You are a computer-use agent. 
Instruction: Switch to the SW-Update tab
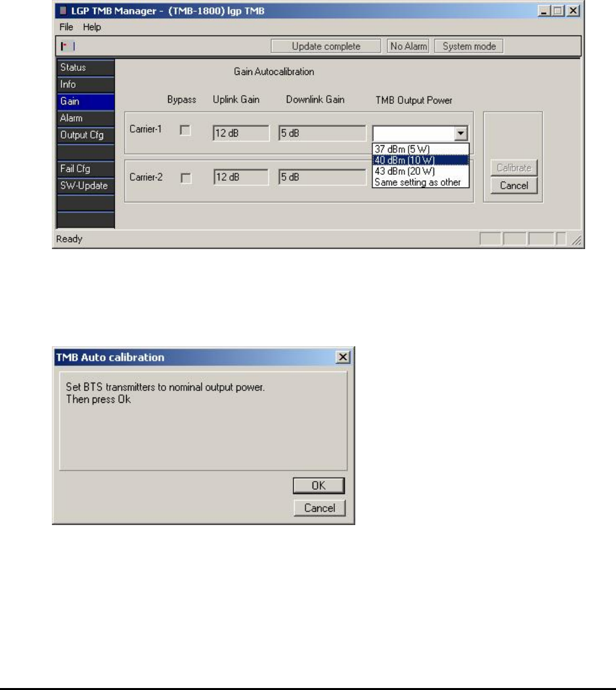(x=86, y=186)
